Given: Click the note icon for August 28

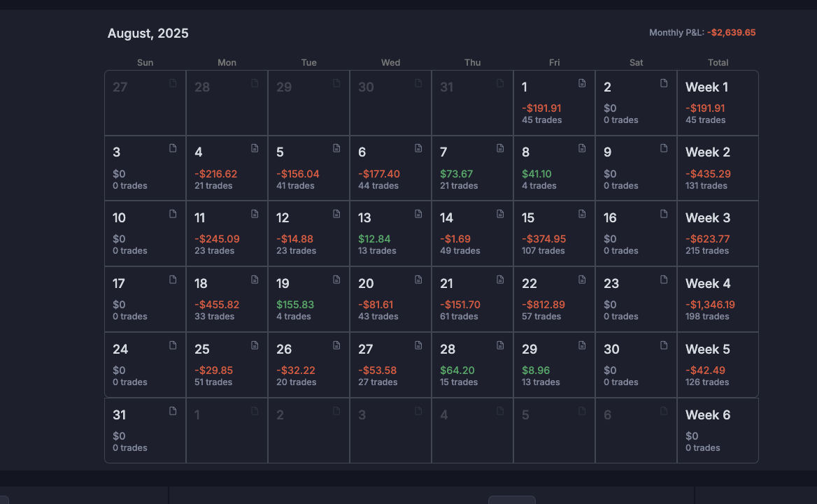Looking at the screenshot, I should (x=500, y=345).
